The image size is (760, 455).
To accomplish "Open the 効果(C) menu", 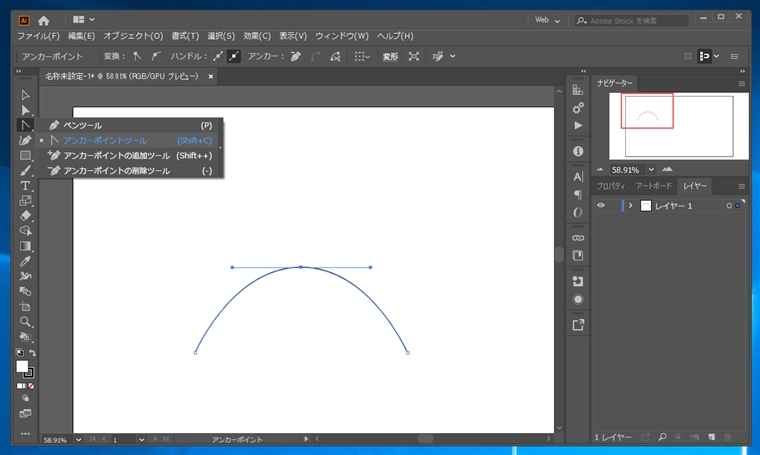I will click(257, 36).
